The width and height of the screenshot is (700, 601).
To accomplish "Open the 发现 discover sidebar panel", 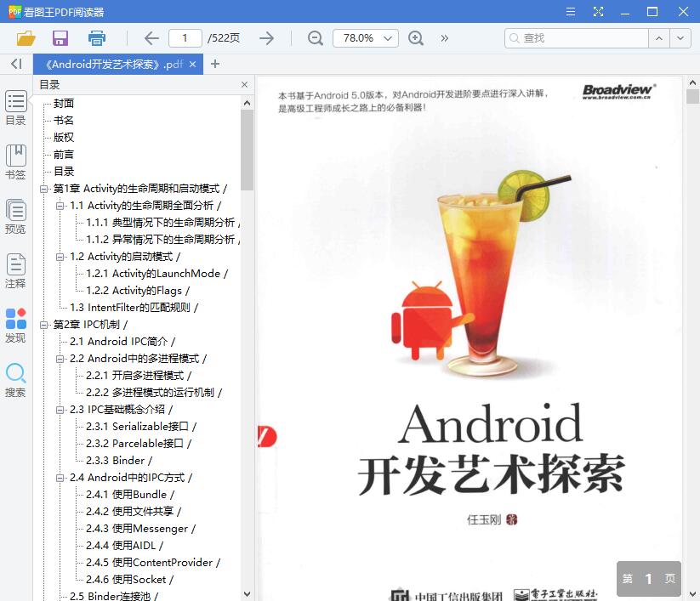I will [x=15, y=326].
